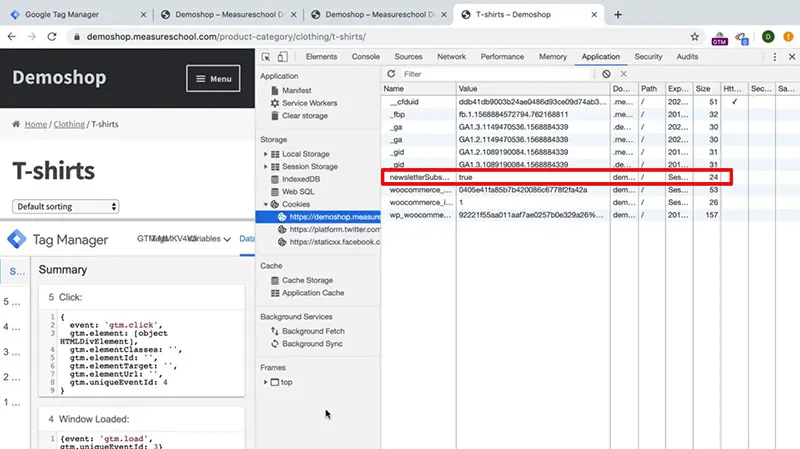Screen dimensions: 800x449
Task: Open the GTM extension icon
Action: 719,38
